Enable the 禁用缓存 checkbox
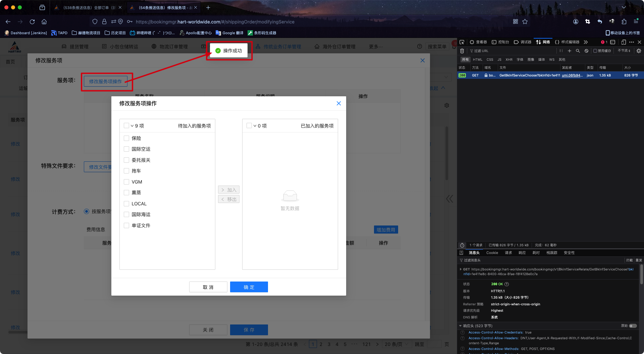The width and height of the screenshot is (644, 354). tap(595, 51)
